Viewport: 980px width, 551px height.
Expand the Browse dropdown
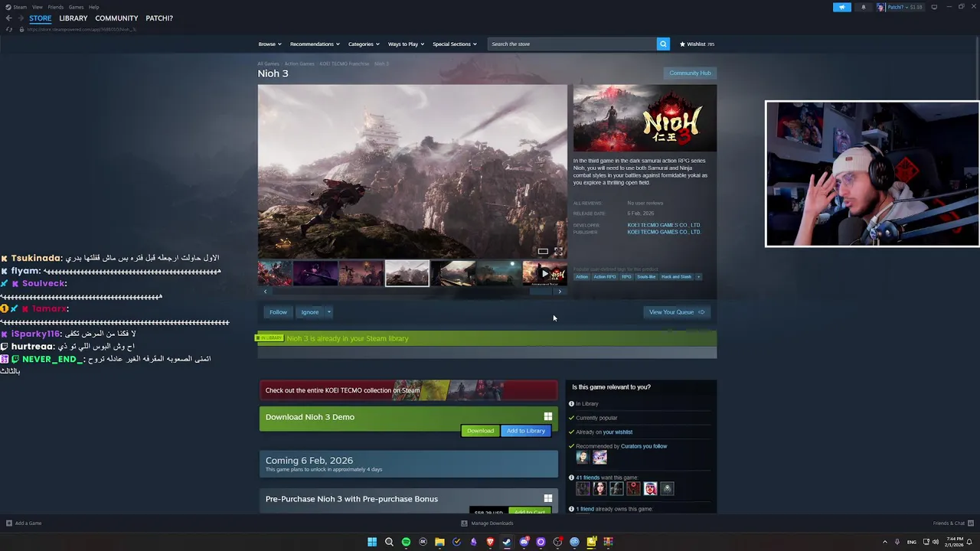(269, 44)
